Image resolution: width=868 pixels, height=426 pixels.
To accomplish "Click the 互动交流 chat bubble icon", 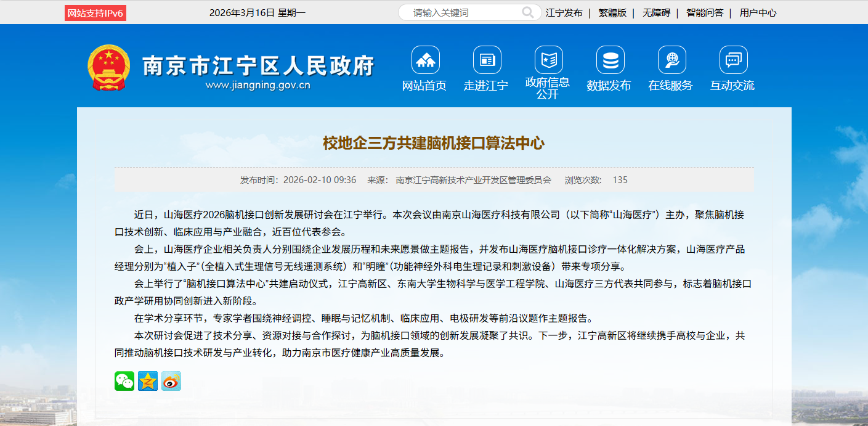I will (x=733, y=59).
